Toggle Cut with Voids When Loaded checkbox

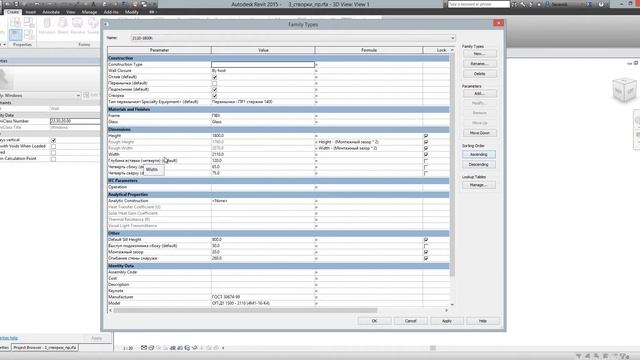pos(53,146)
